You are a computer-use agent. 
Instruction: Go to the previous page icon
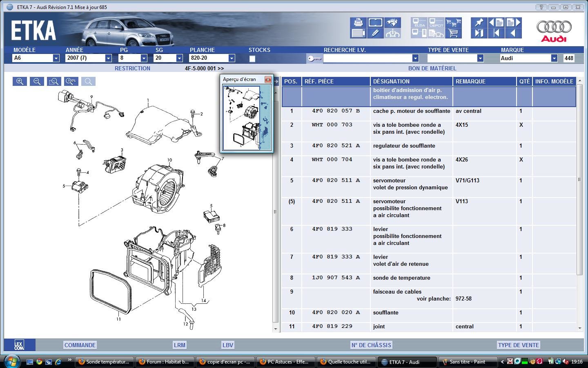(496, 22)
